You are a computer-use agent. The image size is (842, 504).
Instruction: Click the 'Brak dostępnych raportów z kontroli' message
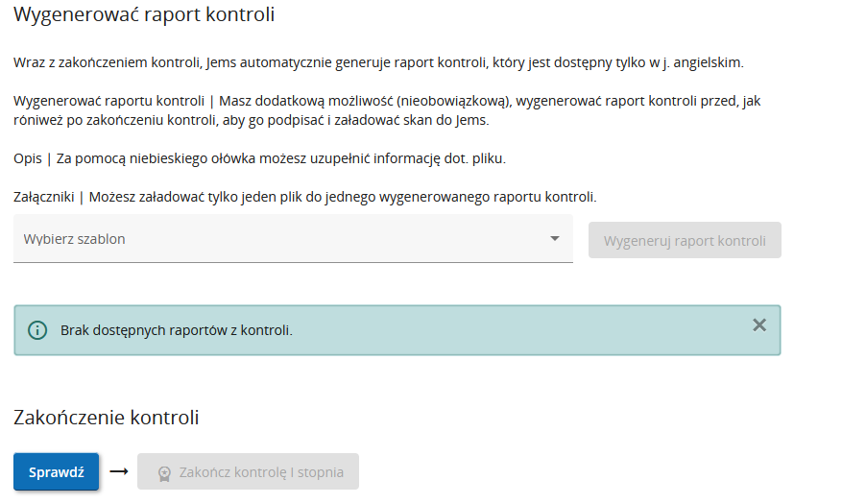tap(176, 330)
